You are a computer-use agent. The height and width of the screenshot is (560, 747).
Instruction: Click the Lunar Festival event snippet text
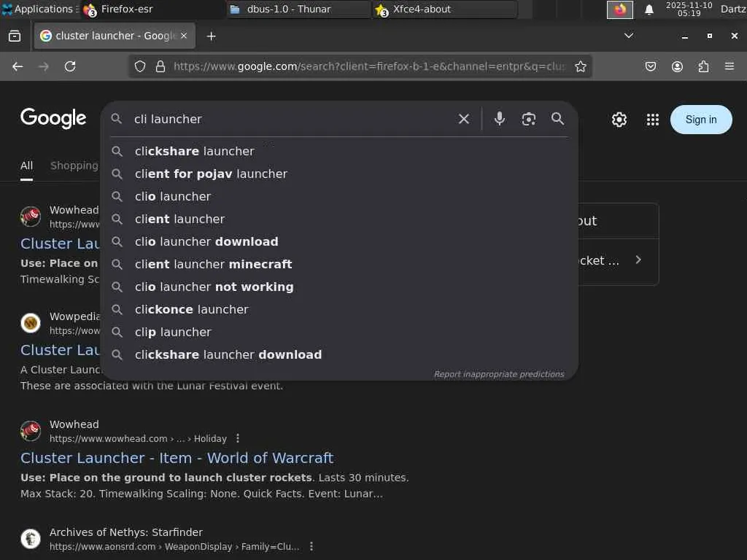152,386
